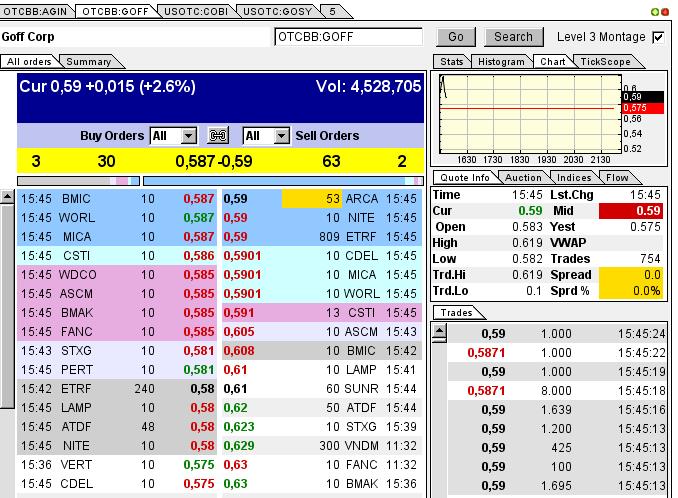Open the USOTC:COBI tab
The width and height of the screenshot is (678, 498).
click(x=196, y=11)
